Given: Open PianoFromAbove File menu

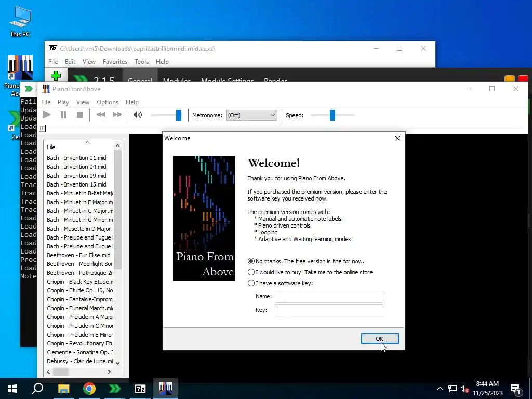Looking at the screenshot, I should coord(46,102).
